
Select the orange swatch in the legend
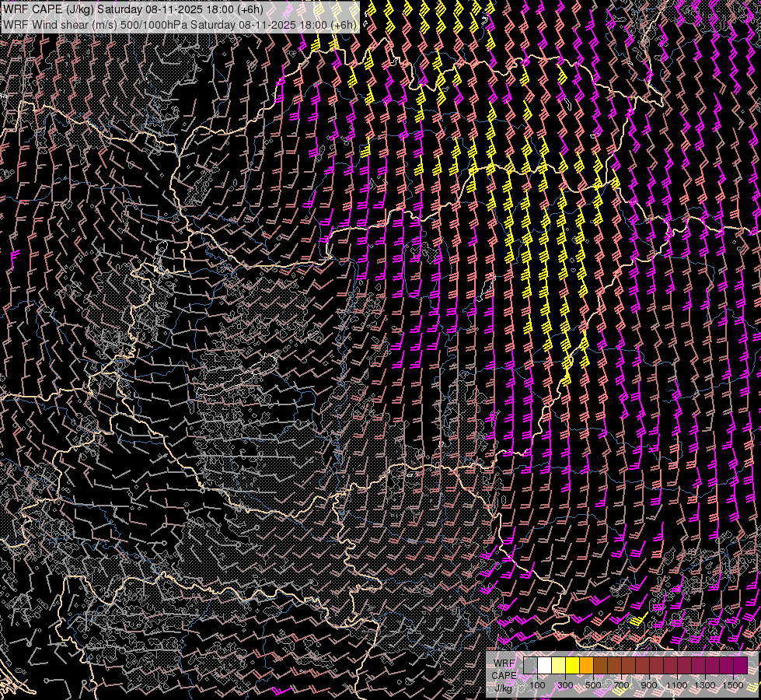[586, 666]
